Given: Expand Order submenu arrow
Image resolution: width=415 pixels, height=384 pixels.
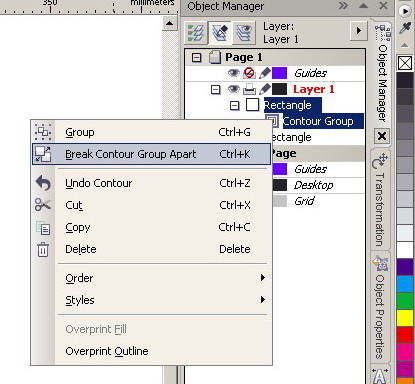Looking at the screenshot, I should click(x=263, y=277).
